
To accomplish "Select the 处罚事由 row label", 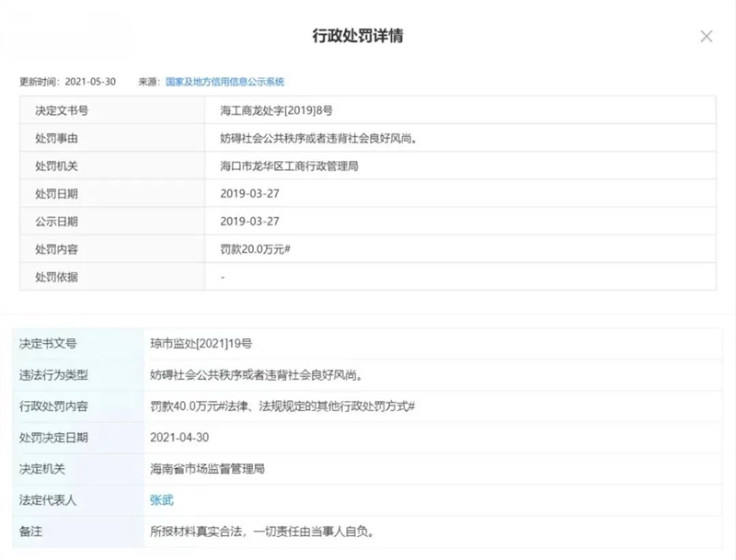I will [x=56, y=138].
